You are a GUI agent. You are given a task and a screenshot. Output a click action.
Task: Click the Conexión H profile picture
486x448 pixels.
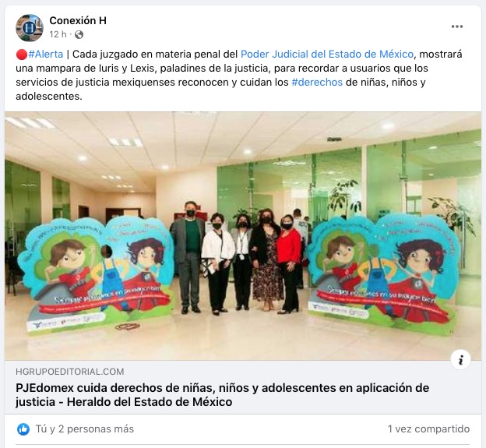coord(30,28)
